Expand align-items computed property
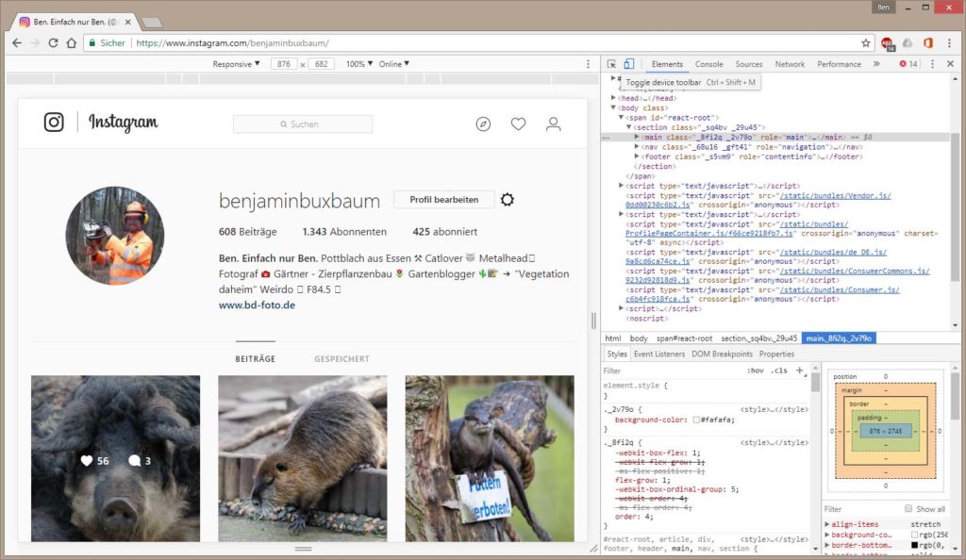Image resolution: width=966 pixels, height=560 pixels. pyautogui.click(x=827, y=524)
